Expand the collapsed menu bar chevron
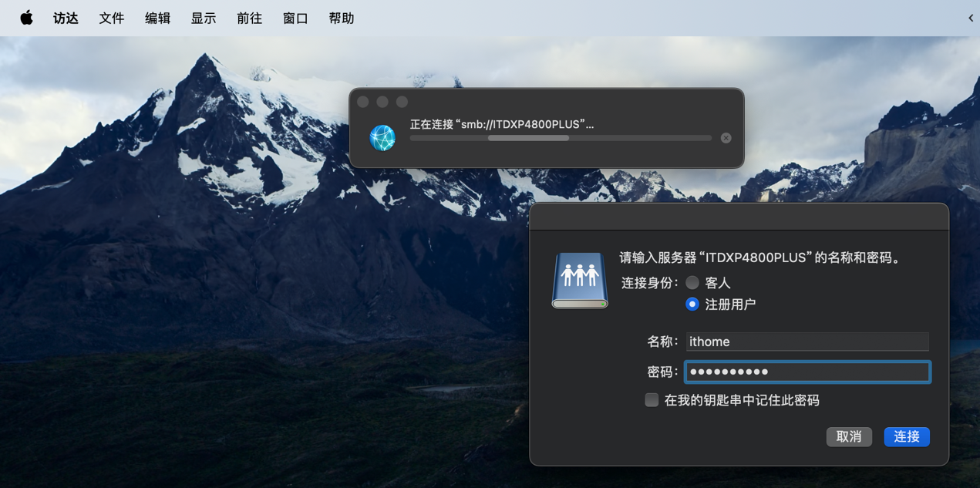The image size is (980, 488). [x=970, y=18]
